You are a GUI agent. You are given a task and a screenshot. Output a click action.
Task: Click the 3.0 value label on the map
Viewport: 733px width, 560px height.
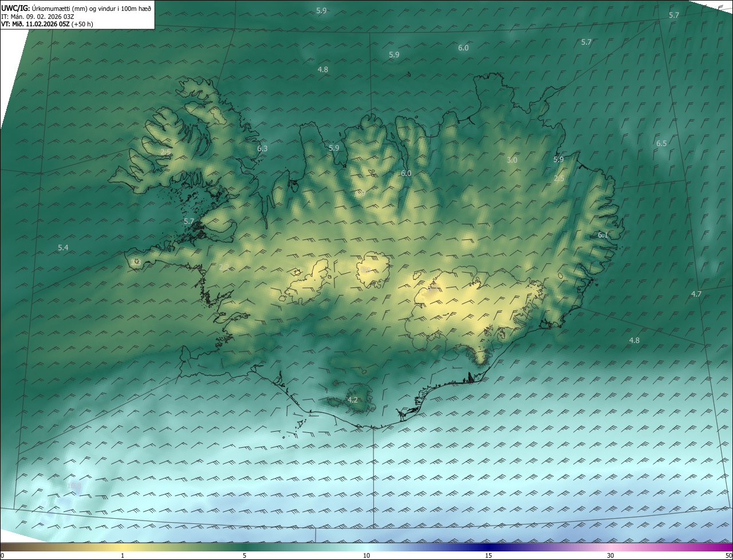(x=512, y=160)
